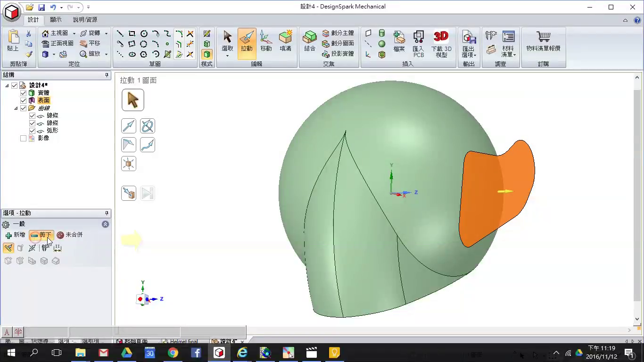Collapse the 一般 options section
This screenshot has width=644, height=362.
click(105, 224)
